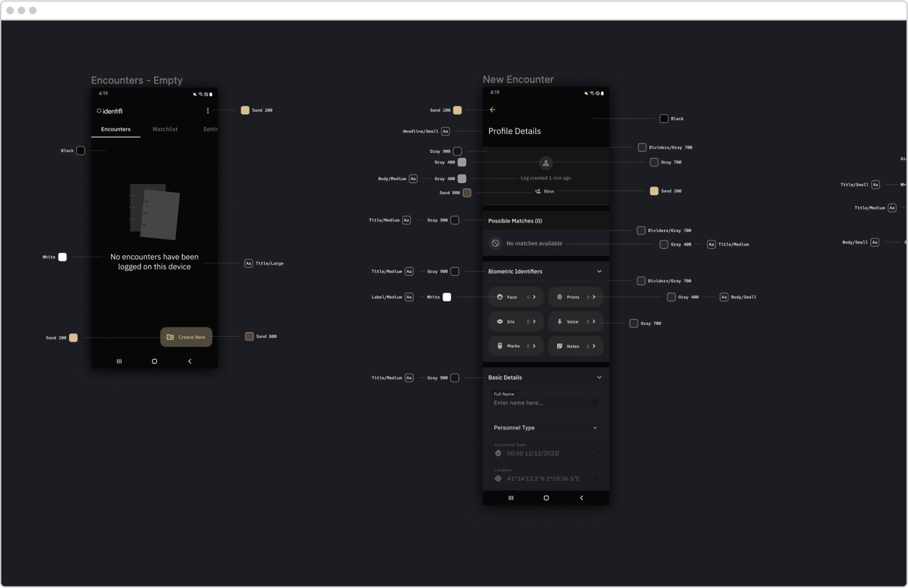Click the Profile Details heading
This screenshot has height=588, width=908.
point(514,132)
